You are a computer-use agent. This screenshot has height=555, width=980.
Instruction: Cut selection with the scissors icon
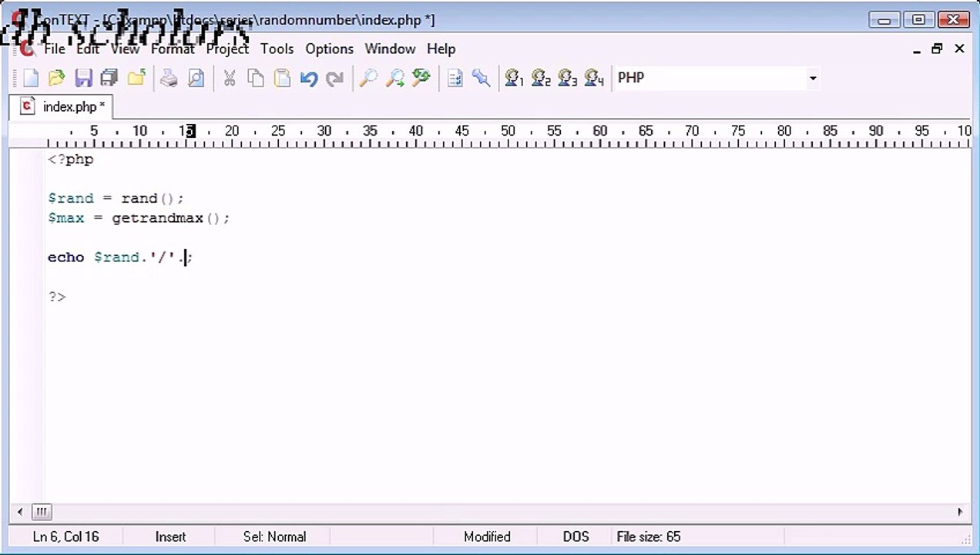(229, 78)
